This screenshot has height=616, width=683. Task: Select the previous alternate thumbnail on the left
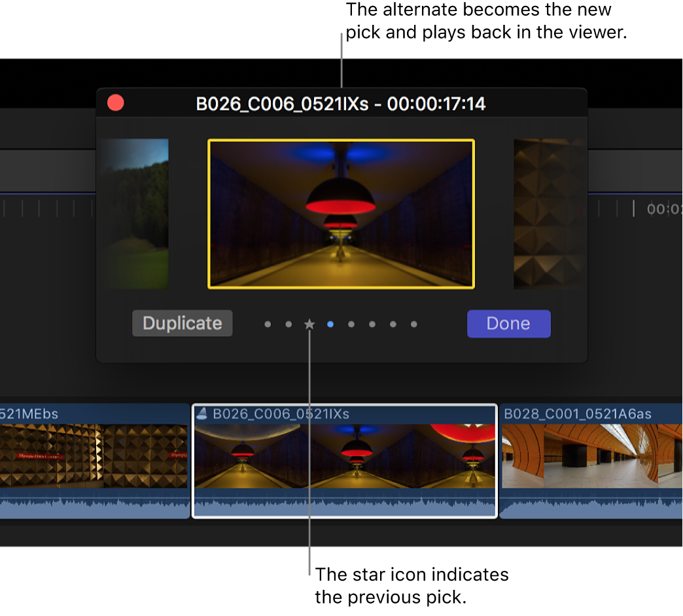[135, 213]
